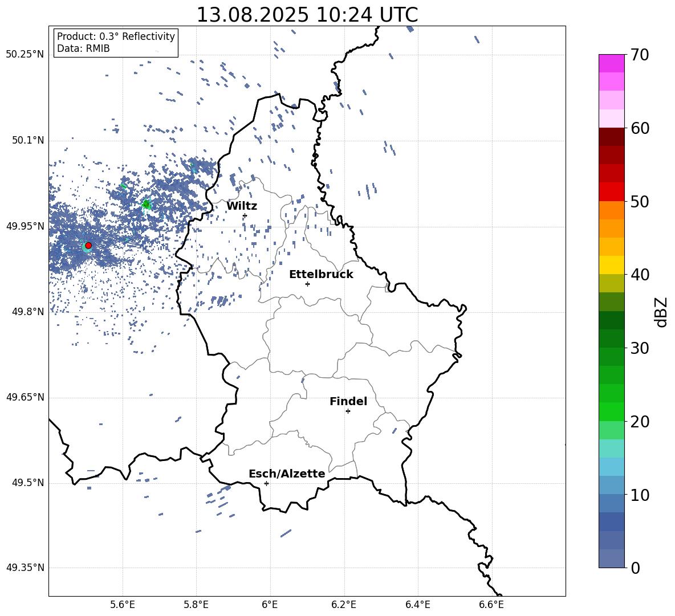Screen dimensions: 675x616
Task: Click the colorbar tick label '40'
Action: coord(640,275)
